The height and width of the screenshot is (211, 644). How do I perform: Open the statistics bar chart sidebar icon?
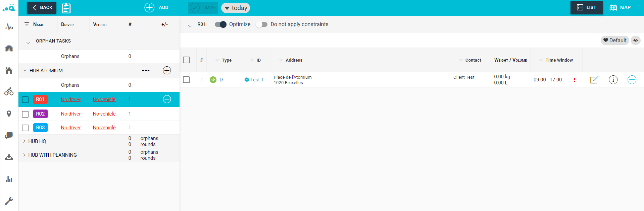point(9,179)
